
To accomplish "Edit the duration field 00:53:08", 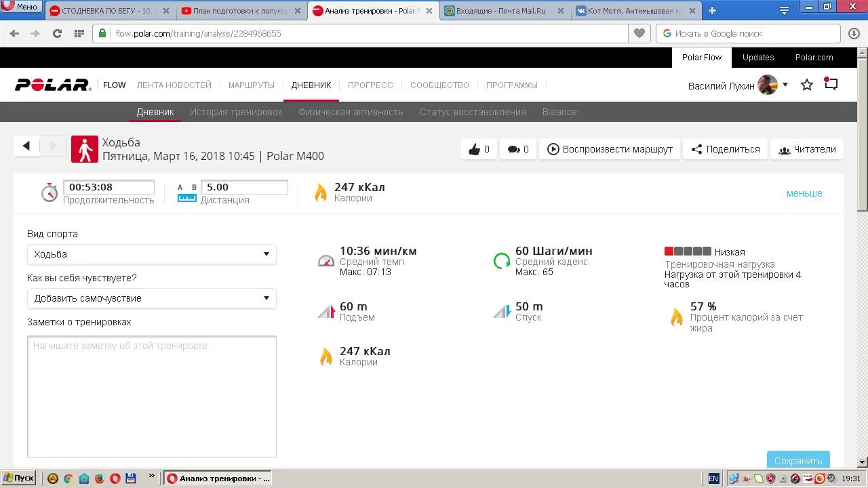I will point(108,187).
